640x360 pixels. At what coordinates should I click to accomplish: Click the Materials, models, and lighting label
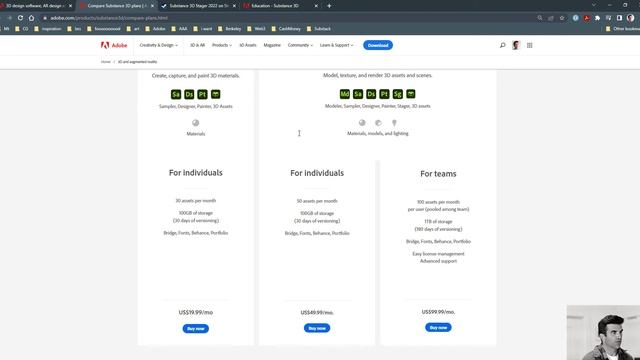point(378,133)
